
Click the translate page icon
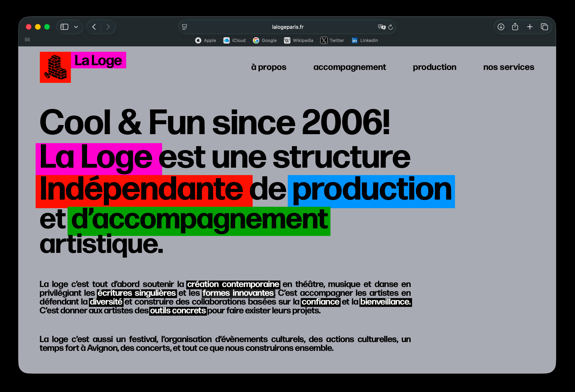(x=381, y=27)
